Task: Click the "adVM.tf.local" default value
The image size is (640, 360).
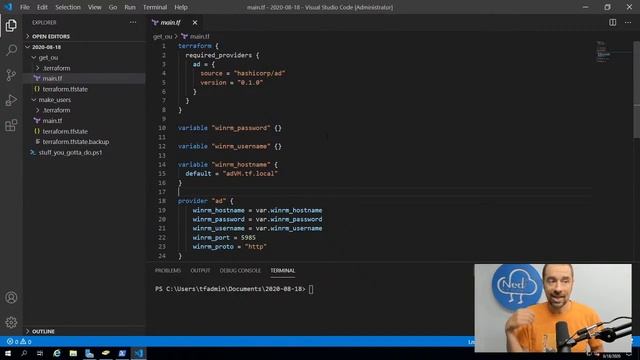Action: coord(250,173)
